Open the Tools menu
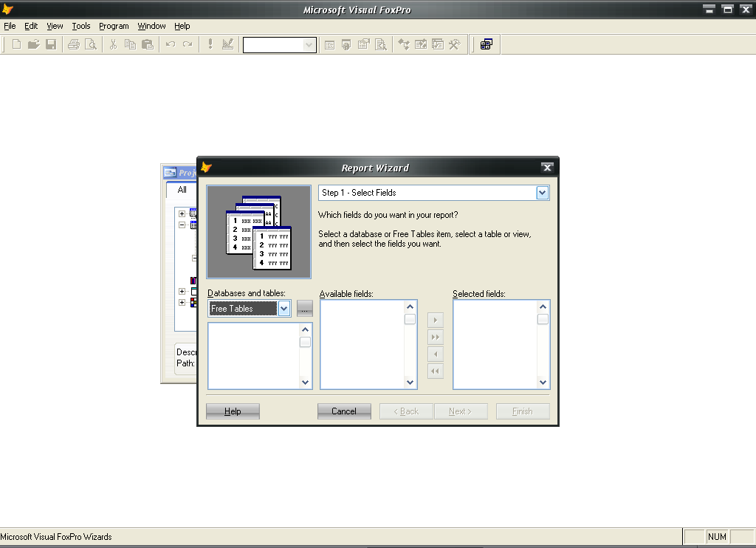 tap(81, 26)
